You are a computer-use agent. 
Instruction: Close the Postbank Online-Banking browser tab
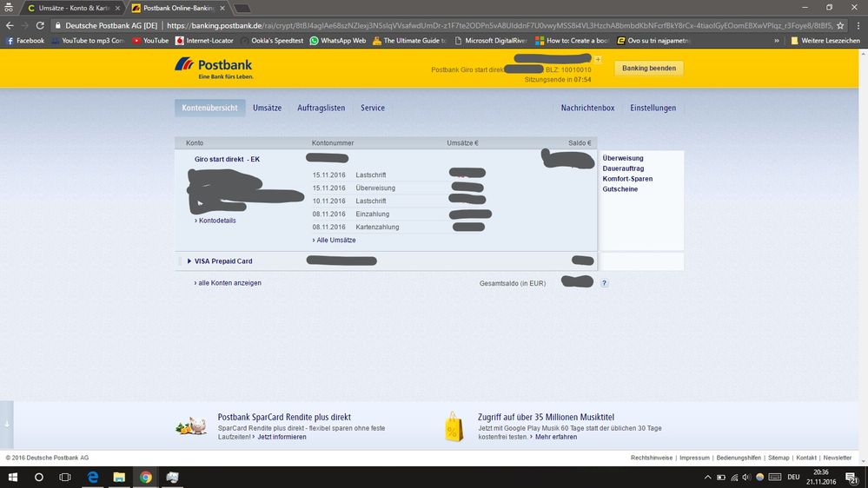[222, 8]
